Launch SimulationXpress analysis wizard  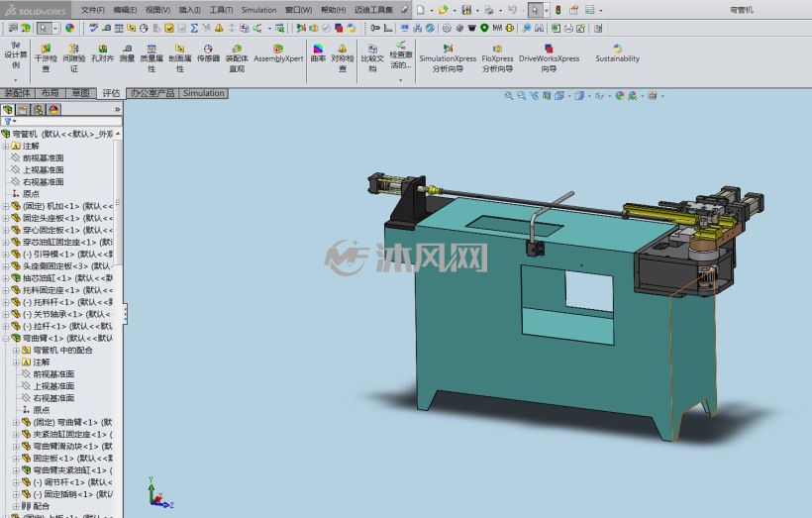[x=448, y=57]
